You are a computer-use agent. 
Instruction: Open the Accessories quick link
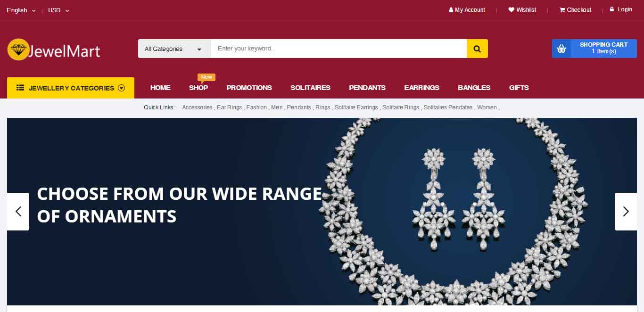click(197, 107)
